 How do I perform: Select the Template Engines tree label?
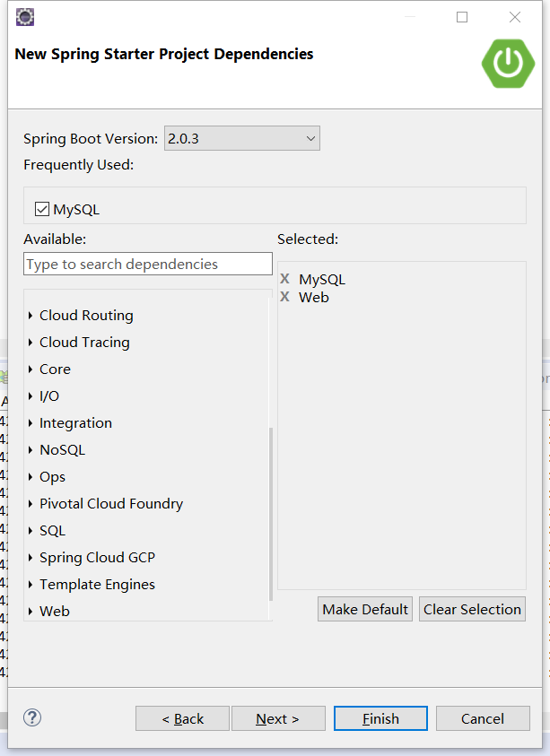[x=98, y=585]
